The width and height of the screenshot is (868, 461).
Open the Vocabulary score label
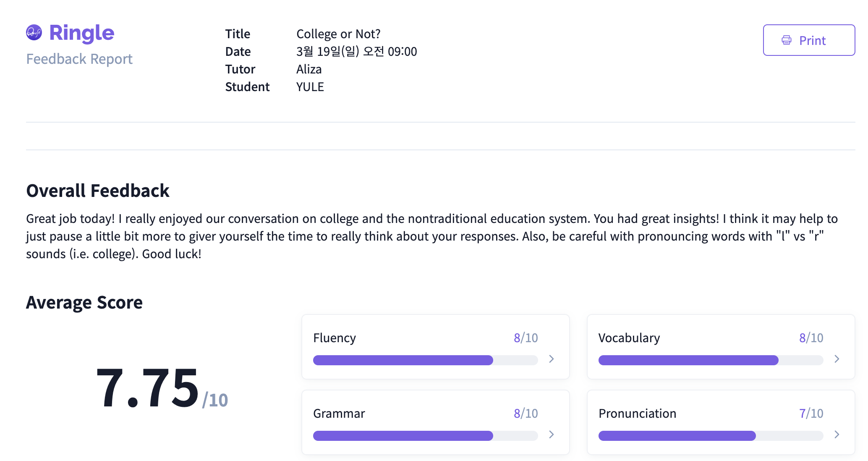(x=629, y=338)
